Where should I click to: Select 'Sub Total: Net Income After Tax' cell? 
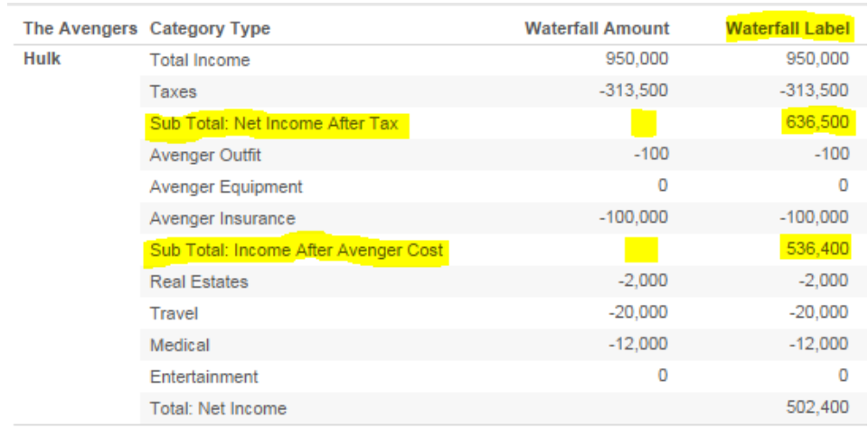[x=274, y=124]
